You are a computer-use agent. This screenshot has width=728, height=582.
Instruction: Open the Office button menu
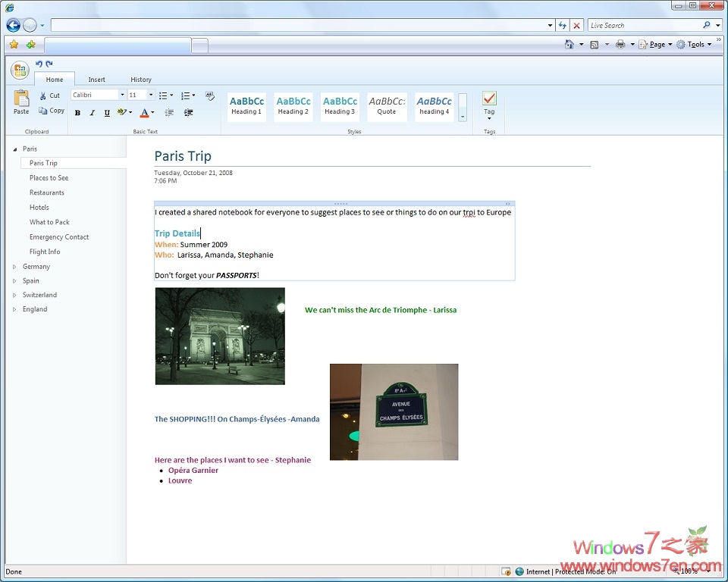tap(20, 70)
